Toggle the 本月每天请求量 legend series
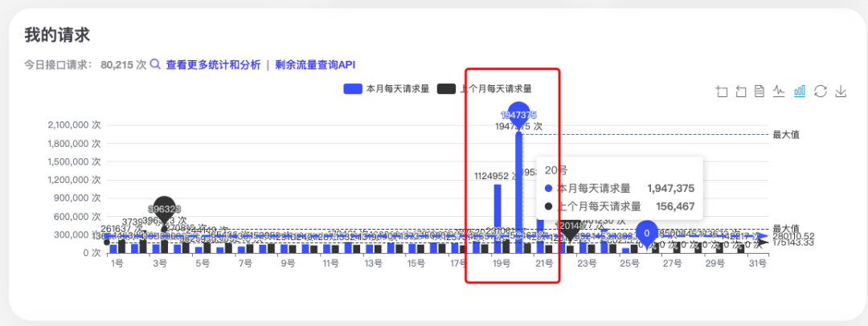 [387, 88]
